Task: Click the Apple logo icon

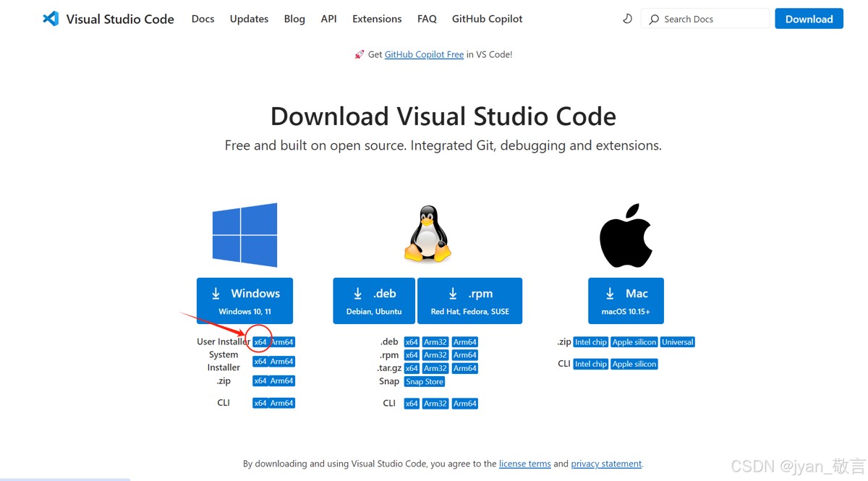Action: click(x=626, y=236)
